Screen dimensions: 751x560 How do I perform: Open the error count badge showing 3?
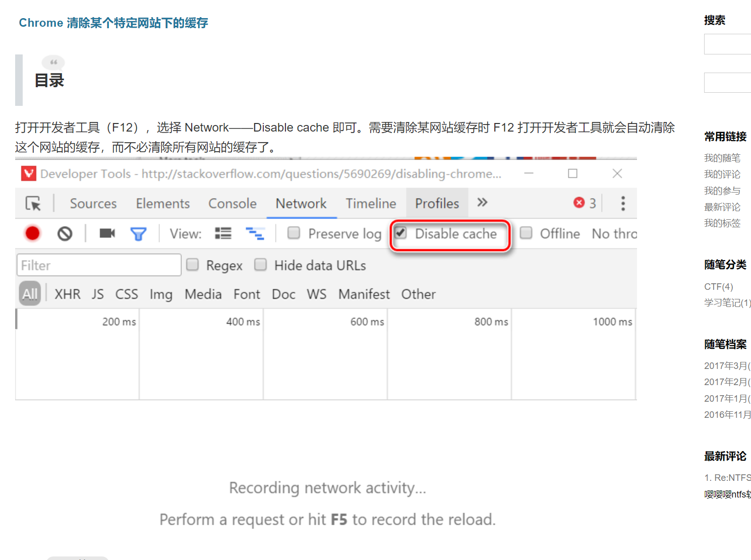point(585,203)
